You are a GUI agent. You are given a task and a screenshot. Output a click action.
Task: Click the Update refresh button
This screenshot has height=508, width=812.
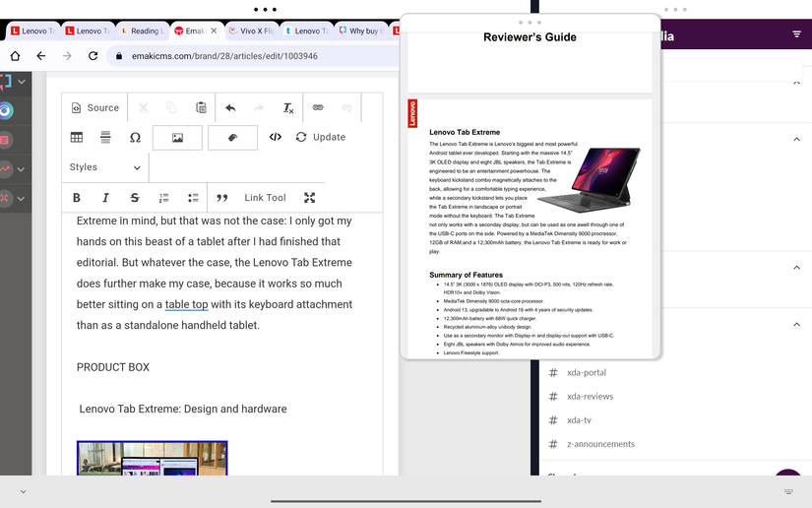click(321, 137)
